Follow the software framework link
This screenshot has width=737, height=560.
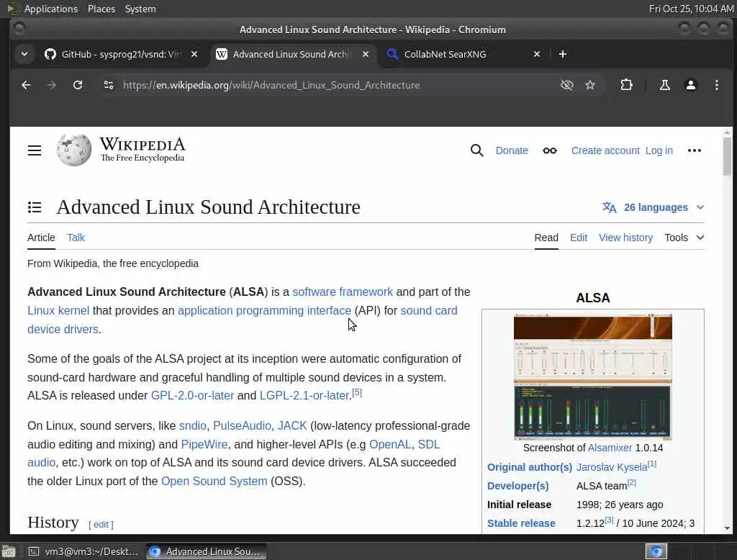tap(342, 292)
